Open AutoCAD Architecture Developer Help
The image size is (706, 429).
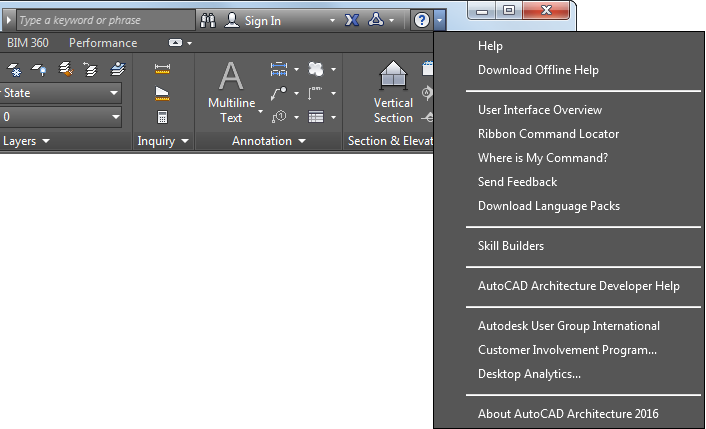579,286
